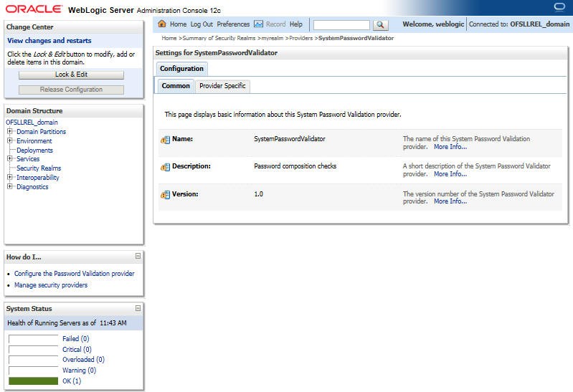Click the Lock & Edit button

point(71,75)
